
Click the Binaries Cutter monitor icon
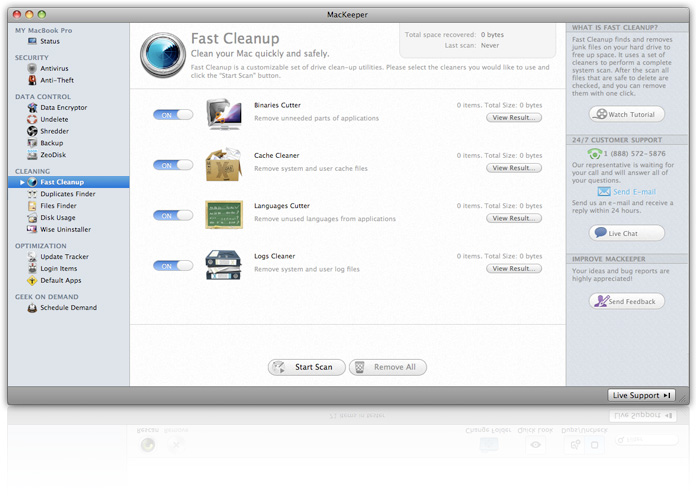pos(224,114)
